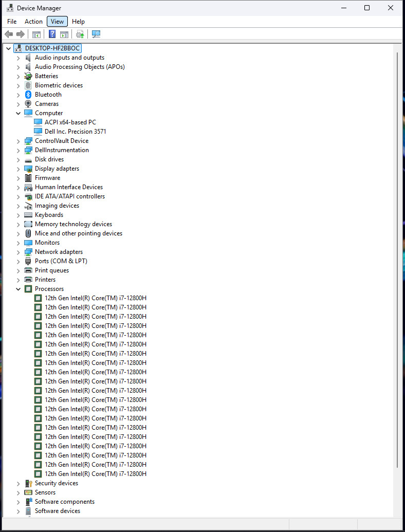Collapse the Processors category
Viewport: 405px width, 532px height.
coord(19,289)
